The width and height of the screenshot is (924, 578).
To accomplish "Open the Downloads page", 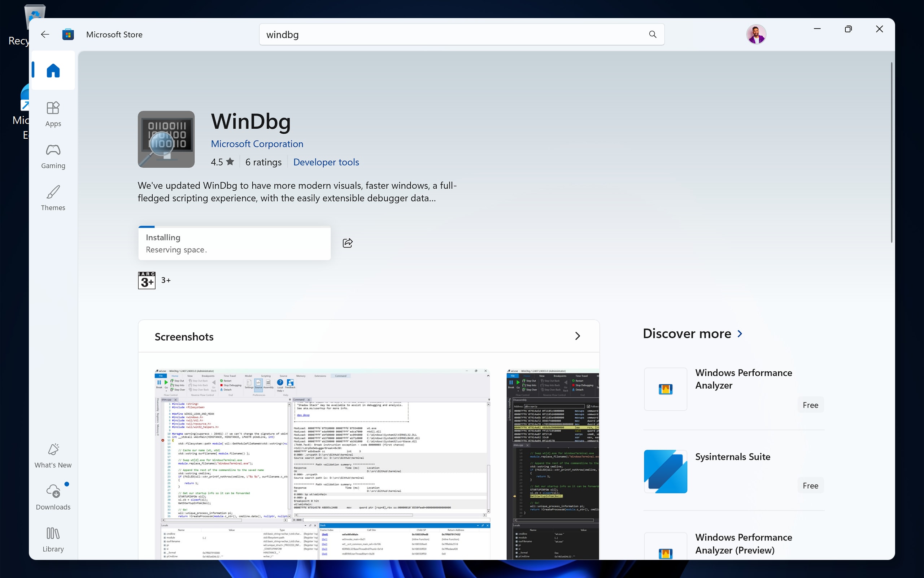I will 53,497.
